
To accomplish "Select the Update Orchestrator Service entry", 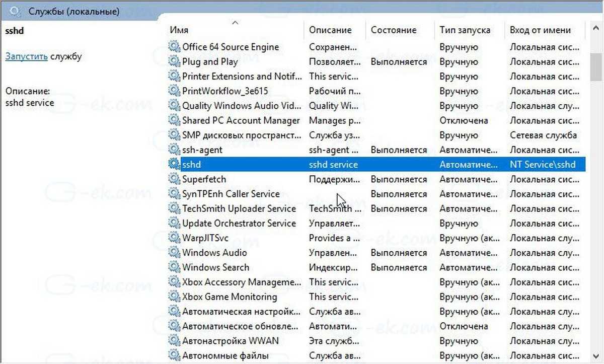I will pos(239,223).
